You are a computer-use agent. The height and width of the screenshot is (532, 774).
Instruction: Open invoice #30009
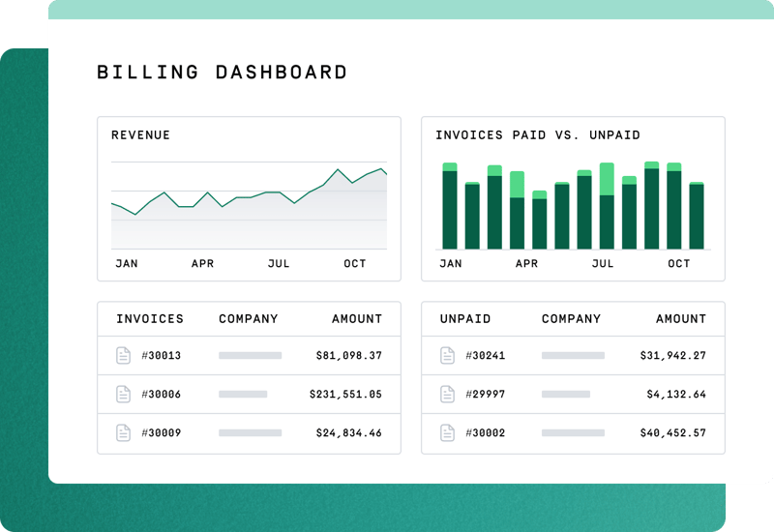(161, 432)
